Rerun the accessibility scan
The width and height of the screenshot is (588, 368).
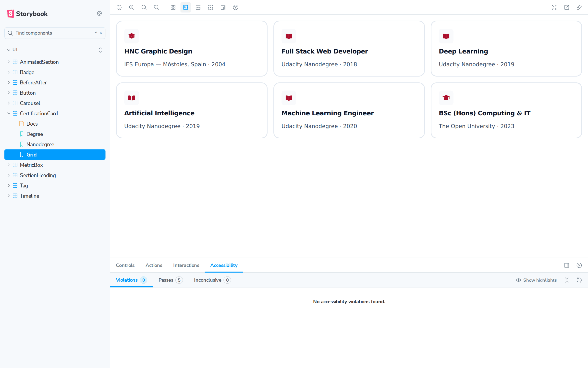click(579, 280)
